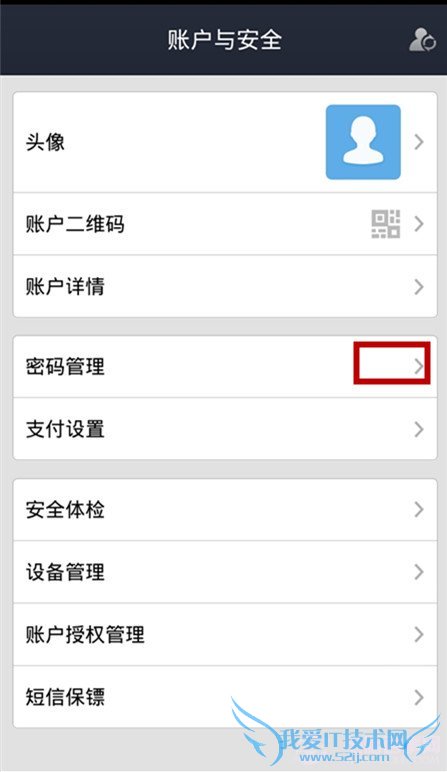447x772 pixels.
Task: Click chevron arrow beside 支付设置
Action: coord(419,429)
